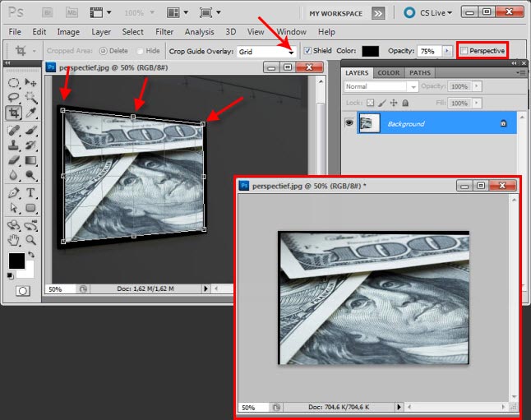The width and height of the screenshot is (531, 420).
Task: Reset default foreground and background colors
Action: tap(11, 276)
